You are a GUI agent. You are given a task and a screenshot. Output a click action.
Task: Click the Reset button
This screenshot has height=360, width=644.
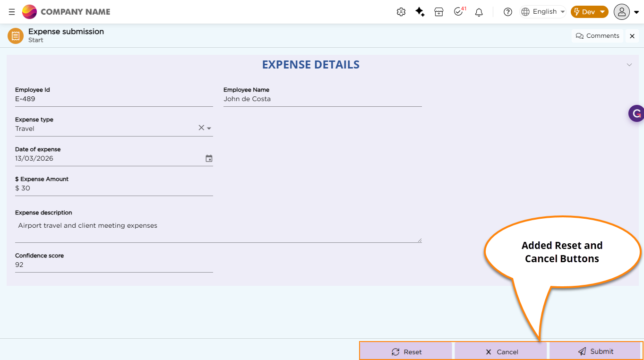406,351
